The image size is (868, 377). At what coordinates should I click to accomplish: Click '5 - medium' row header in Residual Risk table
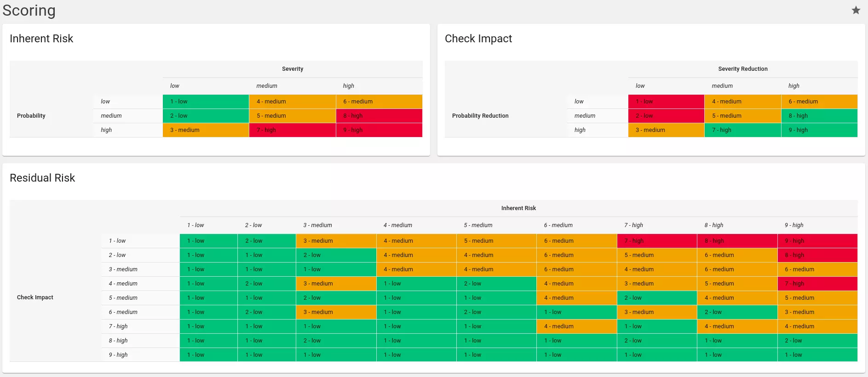pyautogui.click(x=140, y=298)
